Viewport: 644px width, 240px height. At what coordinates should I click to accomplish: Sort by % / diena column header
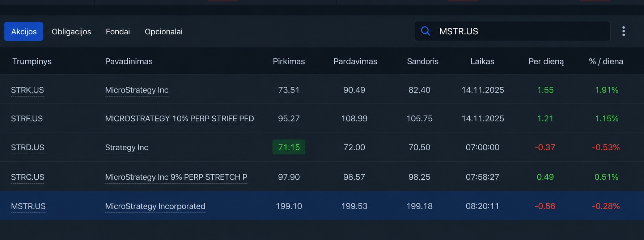point(606,61)
